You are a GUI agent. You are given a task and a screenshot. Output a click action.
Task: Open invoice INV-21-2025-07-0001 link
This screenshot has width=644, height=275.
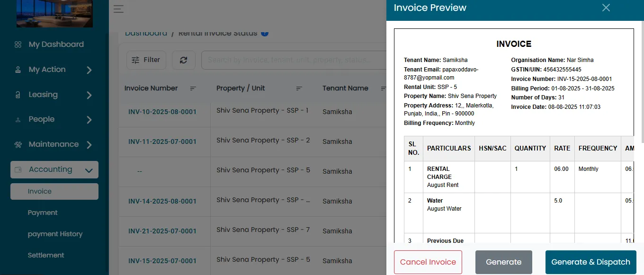point(162,231)
